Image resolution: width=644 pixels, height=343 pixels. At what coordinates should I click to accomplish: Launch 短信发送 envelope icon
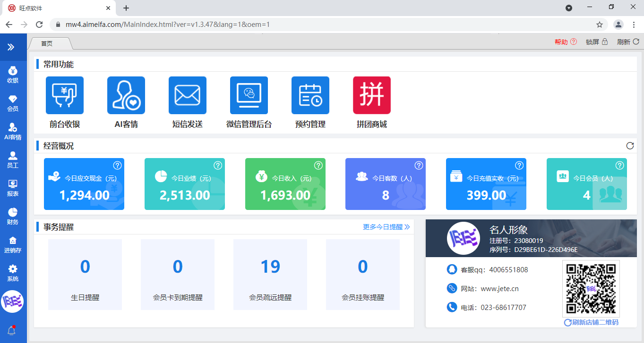[x=188, y=95]
